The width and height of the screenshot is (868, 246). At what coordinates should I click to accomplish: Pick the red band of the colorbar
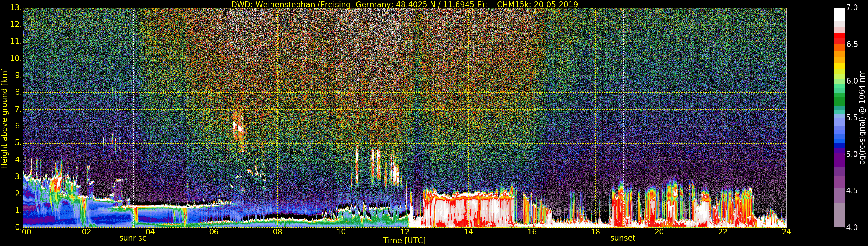pyautogui.click(x=839, y=35)
